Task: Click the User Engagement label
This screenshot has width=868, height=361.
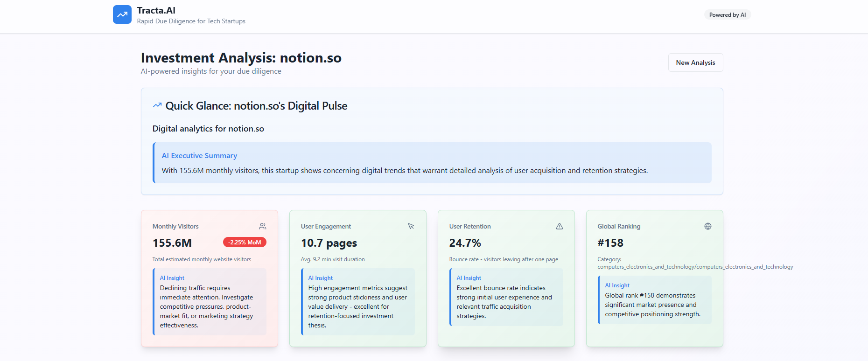Action: click(326, 226)
